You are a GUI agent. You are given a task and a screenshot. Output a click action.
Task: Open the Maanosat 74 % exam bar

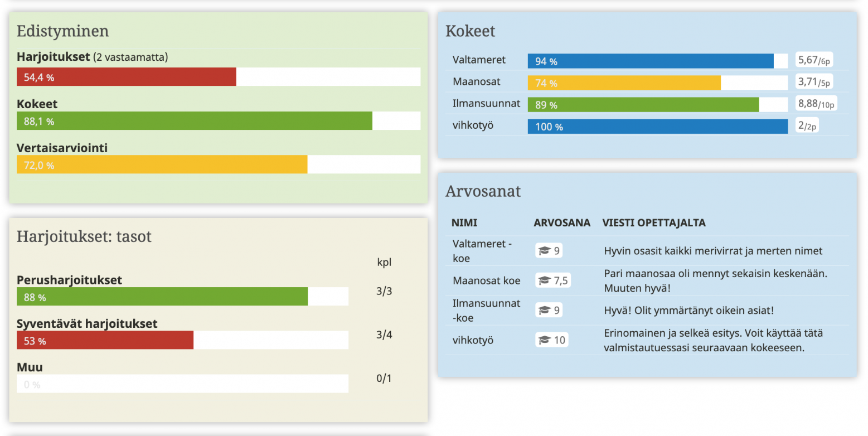624,83
